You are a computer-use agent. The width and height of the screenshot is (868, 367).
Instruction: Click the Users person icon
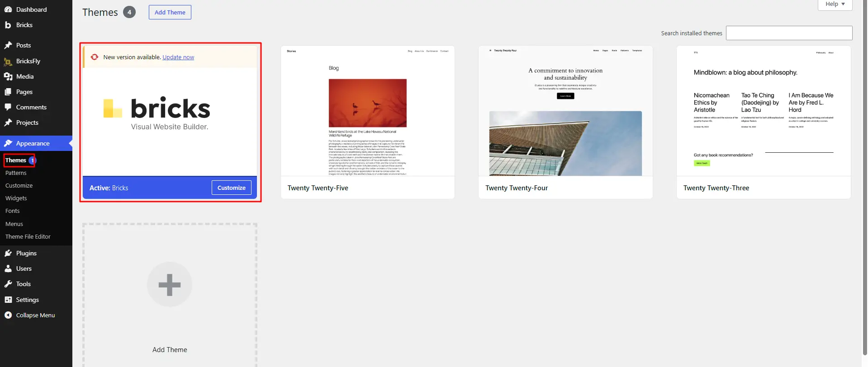[8, 268]
